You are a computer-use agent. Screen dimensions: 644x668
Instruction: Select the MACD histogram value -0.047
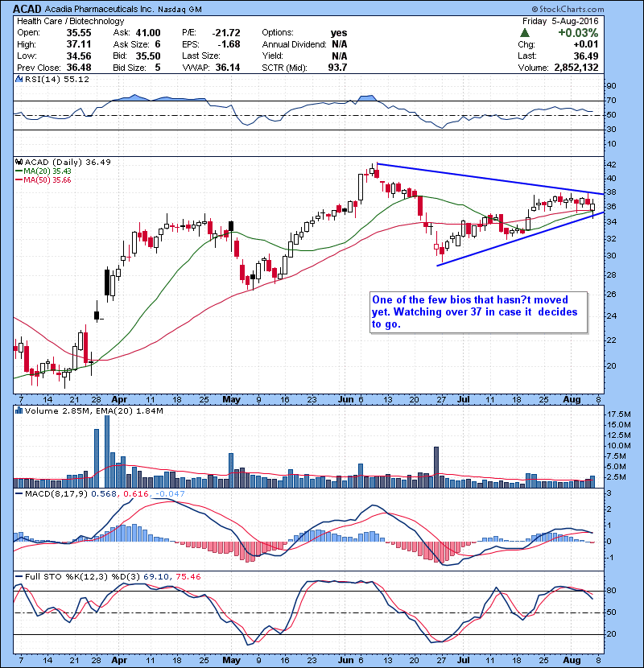click(170, 494)
